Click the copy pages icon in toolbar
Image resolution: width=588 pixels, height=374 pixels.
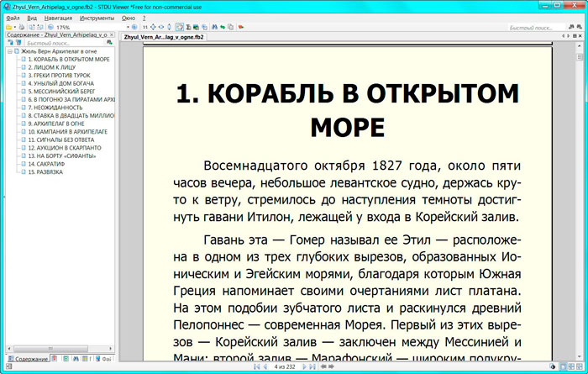pyautogui.click(x=231, y=27)
